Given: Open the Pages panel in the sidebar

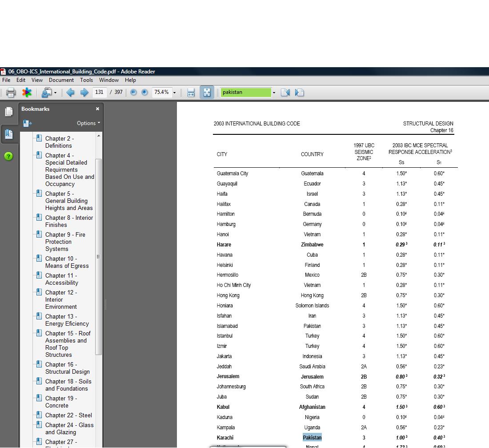Looking at the screenshot, I should coord(9,112).
